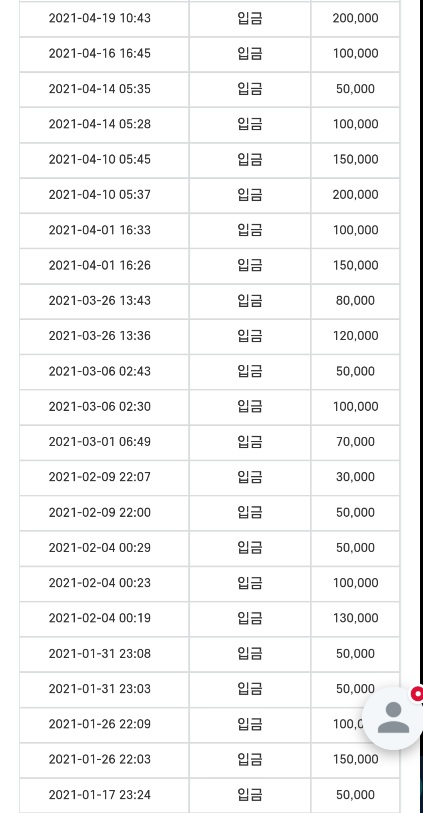This screenshot has width=423, height=813.
Task: Click the 150,000 amount in 2021-04-10 05:45 row
Action: [x=355, y=160]
